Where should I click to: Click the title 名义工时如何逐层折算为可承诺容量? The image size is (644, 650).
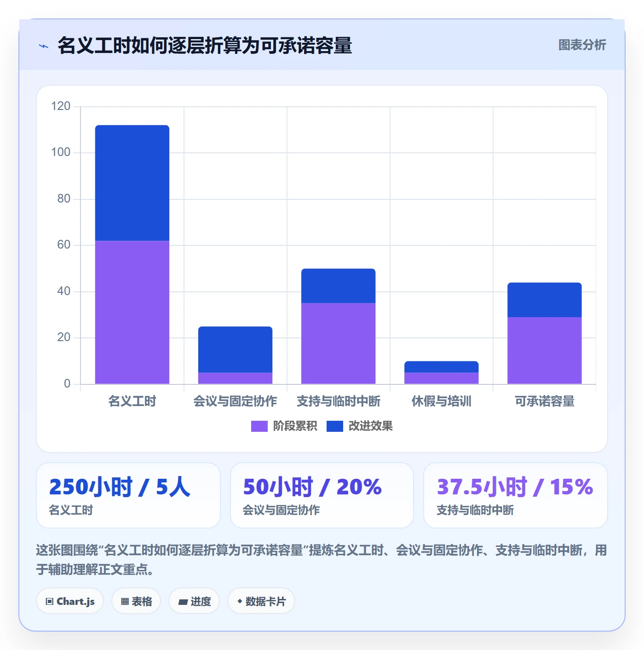coord(205,46)
